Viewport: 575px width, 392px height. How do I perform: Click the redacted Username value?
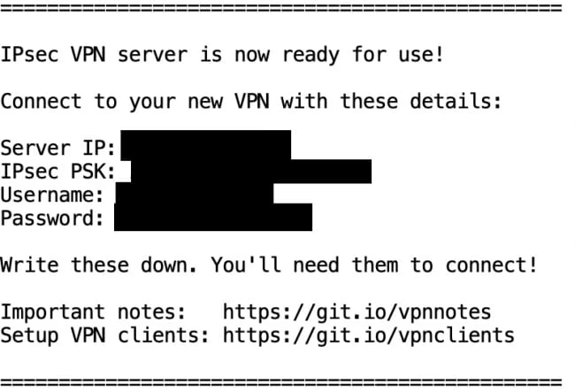coord(195,194)
